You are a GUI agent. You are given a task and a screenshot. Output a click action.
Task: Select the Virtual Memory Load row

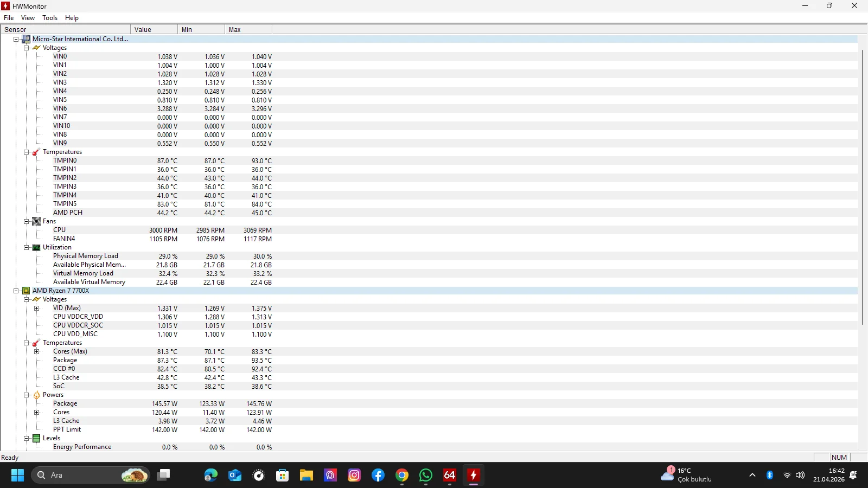tap(429, 273)
